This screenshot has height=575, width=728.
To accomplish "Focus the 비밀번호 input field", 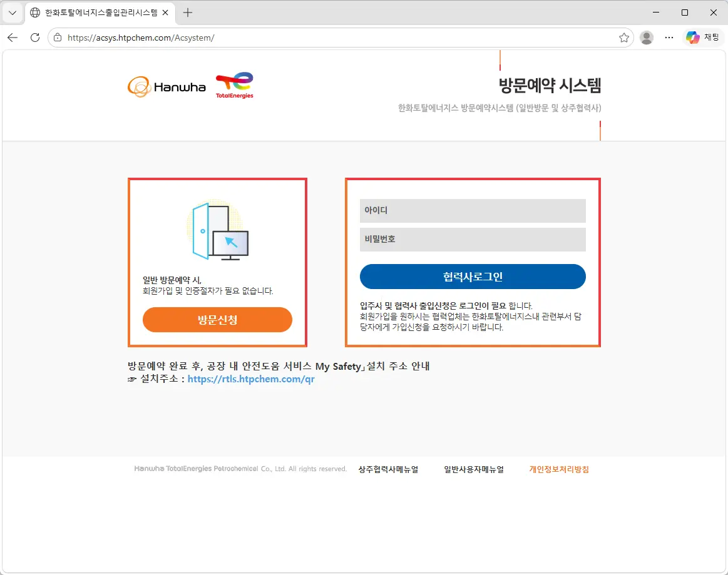I will pyautogui.click(x=473, y=240).
